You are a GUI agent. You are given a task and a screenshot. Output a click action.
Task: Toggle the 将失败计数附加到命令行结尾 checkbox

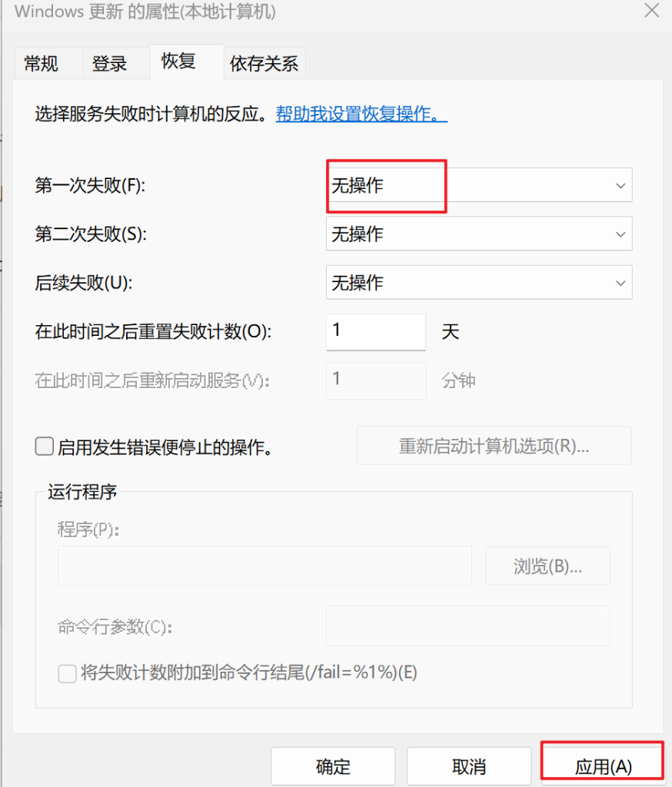coord(68,674)
